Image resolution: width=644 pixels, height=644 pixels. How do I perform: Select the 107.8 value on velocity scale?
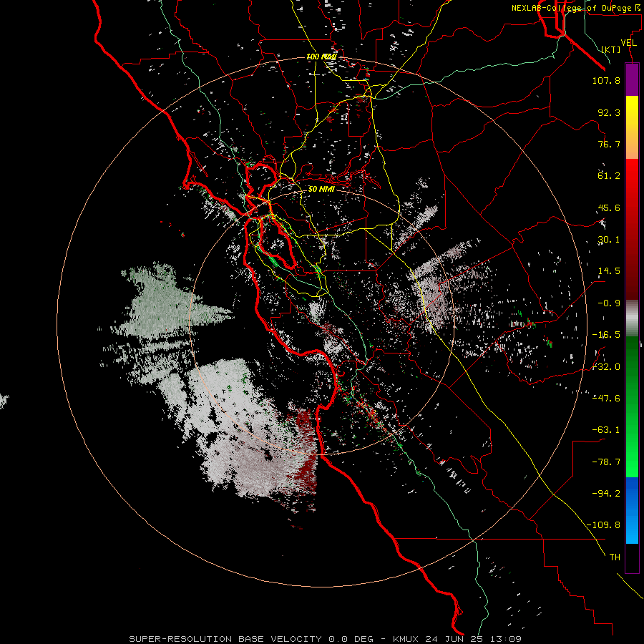point(606,80)
